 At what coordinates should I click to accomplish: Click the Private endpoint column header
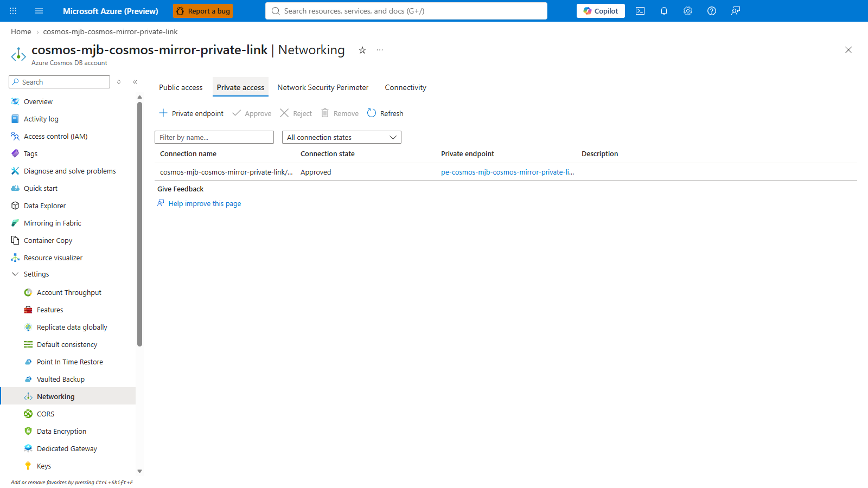pos(468,153)
